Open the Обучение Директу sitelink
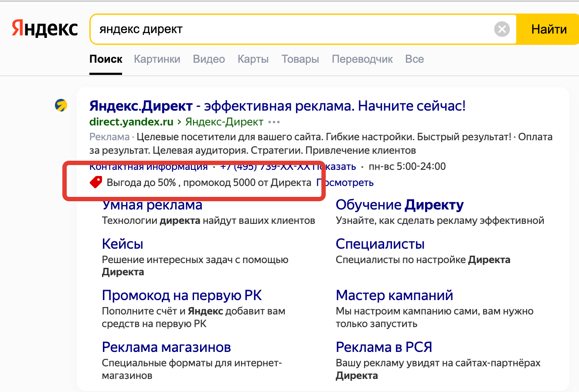The height and width of the screenshot is (392, 579). click(400, 205)
